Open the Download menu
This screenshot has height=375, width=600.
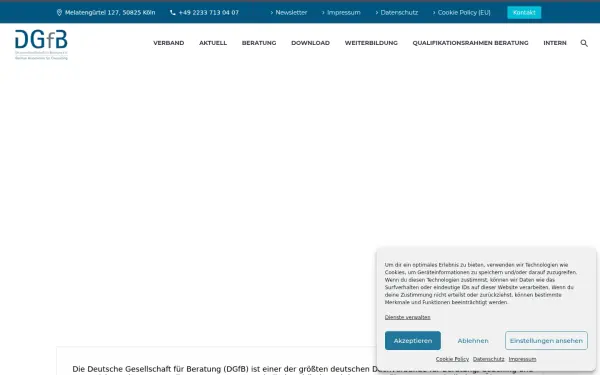(x=310, y=43)
